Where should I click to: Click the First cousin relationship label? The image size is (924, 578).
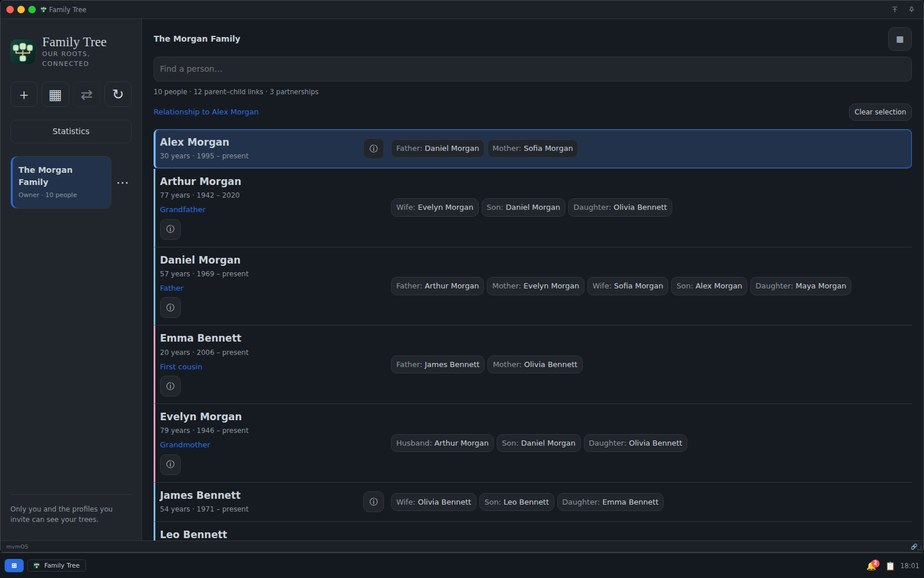pyautogui.click(x=181, y=367)
